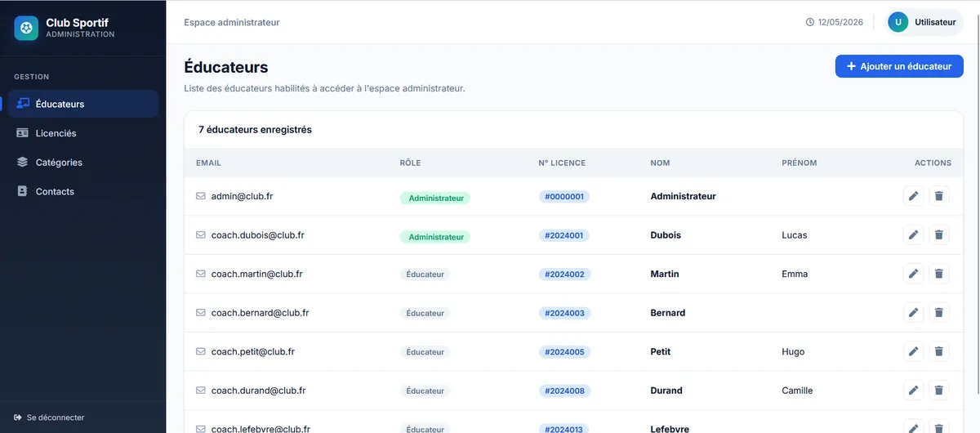The height and width of the screenshot is (433, 980).
Task: Select the email coach.dubois@club.fr
Action: point(258,235)
